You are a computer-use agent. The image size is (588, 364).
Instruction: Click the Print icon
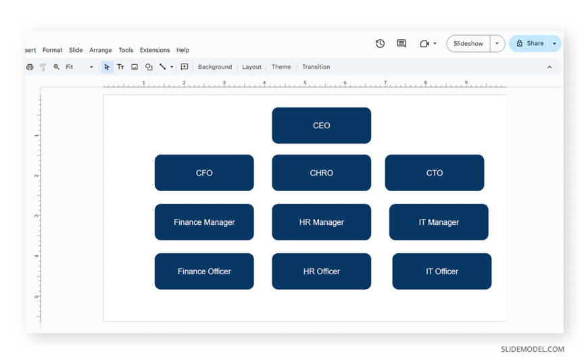30,67
